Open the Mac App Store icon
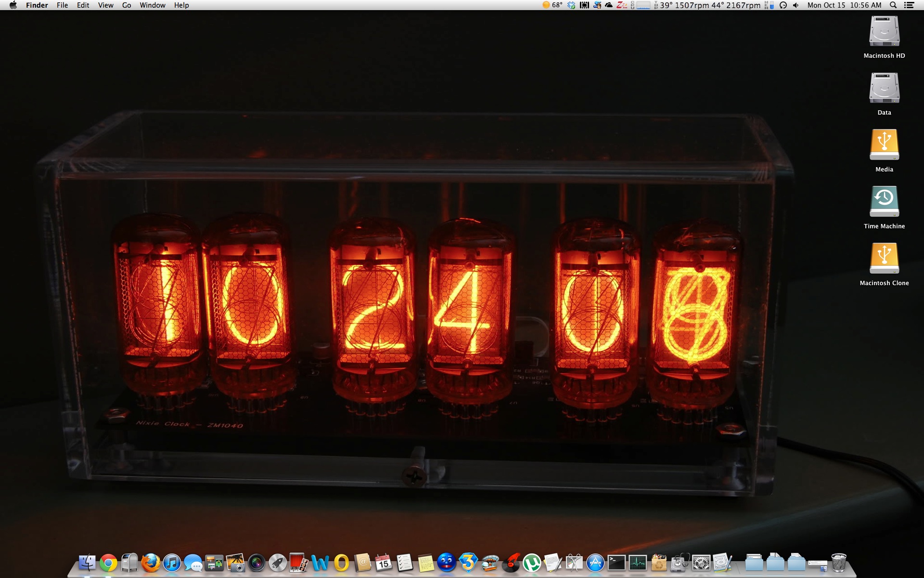 tap(595, 563)
